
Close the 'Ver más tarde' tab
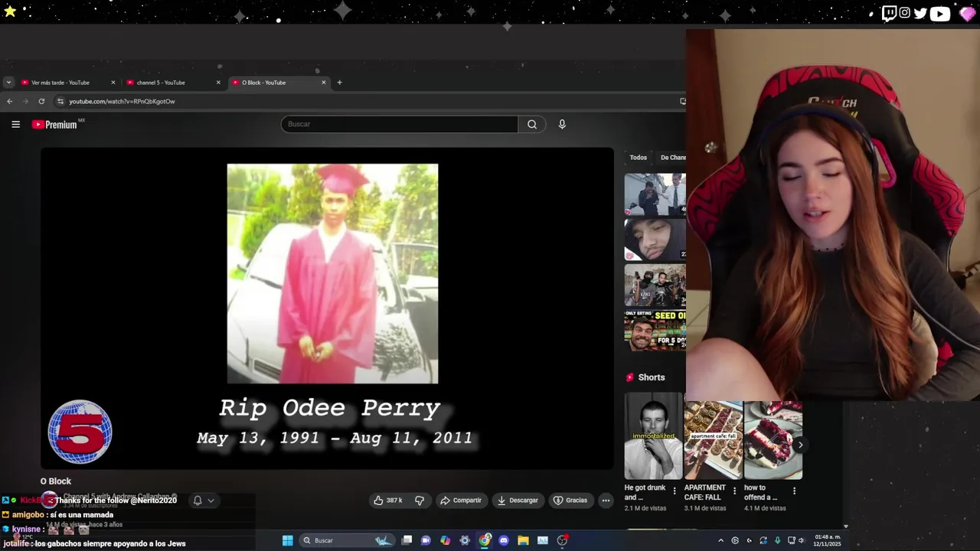[113, 83]
